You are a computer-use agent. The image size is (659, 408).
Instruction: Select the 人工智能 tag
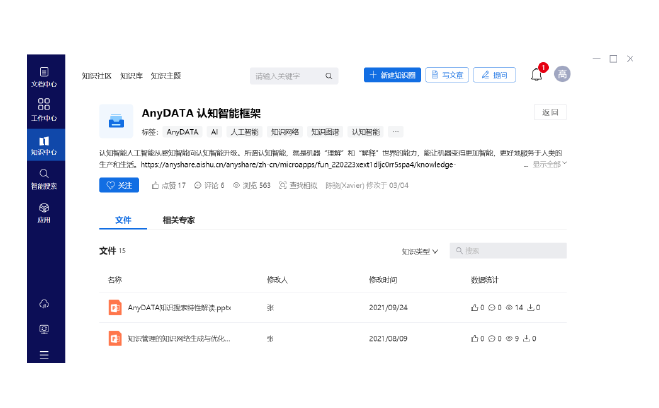click(x=244, y=132)
